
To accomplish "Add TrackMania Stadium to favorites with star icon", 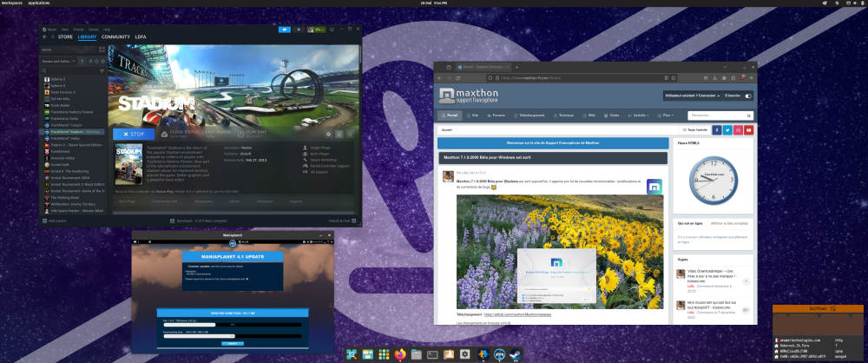I will (x=351, y=134).
